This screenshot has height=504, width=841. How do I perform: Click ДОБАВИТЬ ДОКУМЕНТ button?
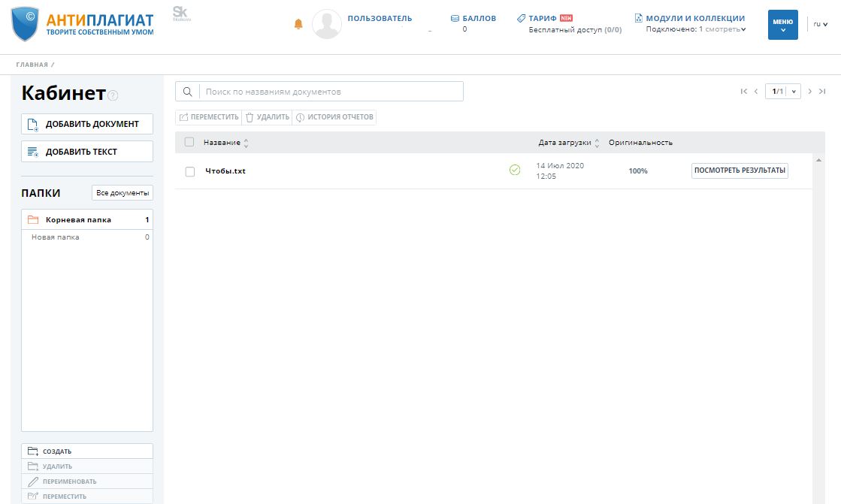87,124
